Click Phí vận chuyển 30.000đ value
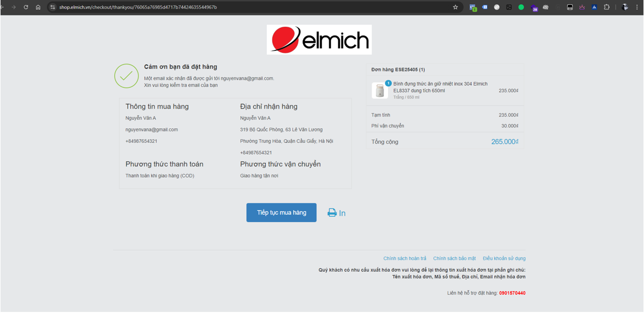 pyautogui.click(x=510, y=126)
